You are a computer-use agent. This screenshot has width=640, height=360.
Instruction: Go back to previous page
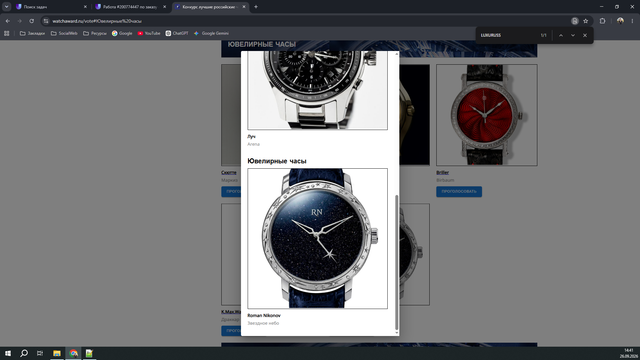[8, 21]
